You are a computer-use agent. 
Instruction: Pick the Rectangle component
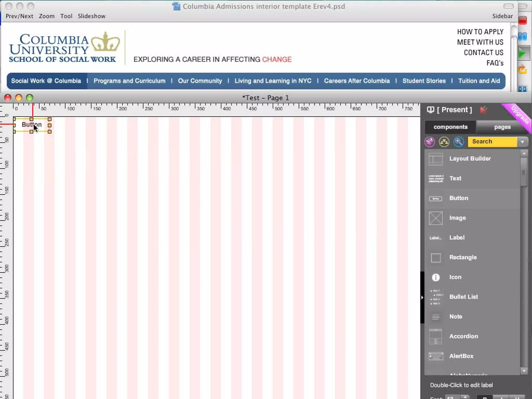463,257
